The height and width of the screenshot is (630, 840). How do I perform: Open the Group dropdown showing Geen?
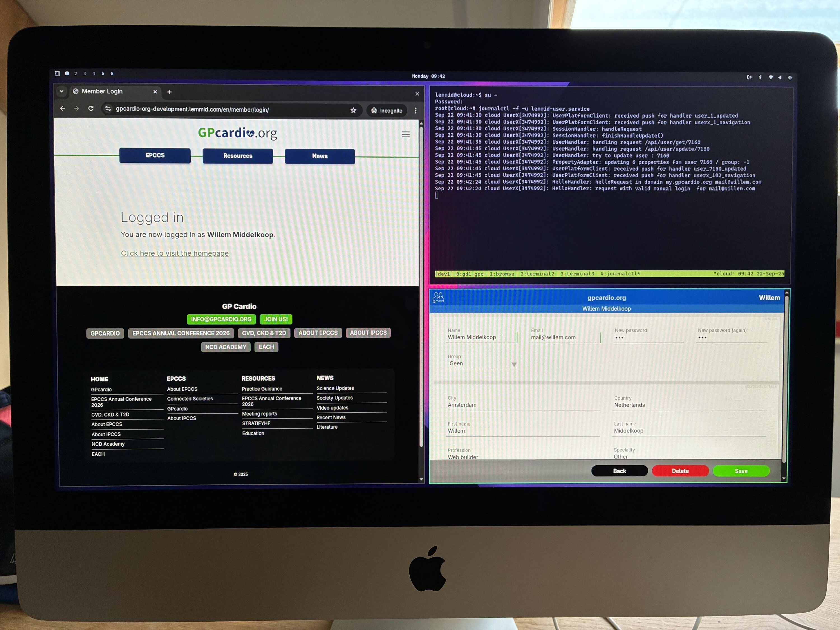click(482, 363)
